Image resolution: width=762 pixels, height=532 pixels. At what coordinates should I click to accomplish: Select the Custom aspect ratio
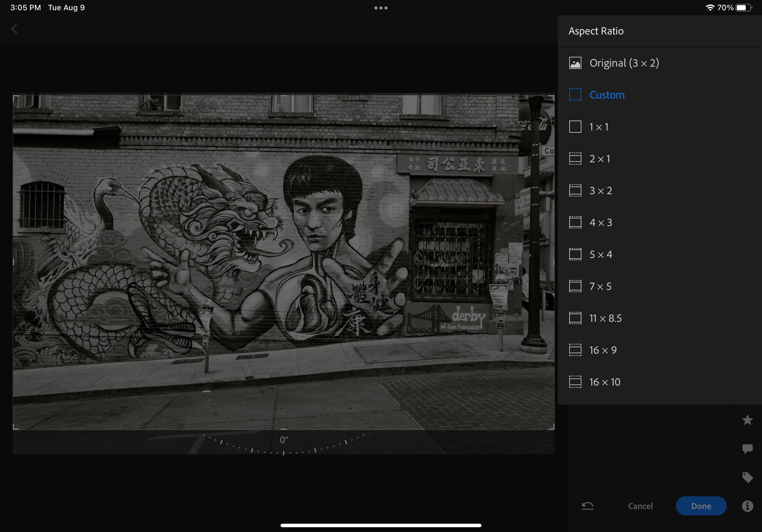pos(607,95)
